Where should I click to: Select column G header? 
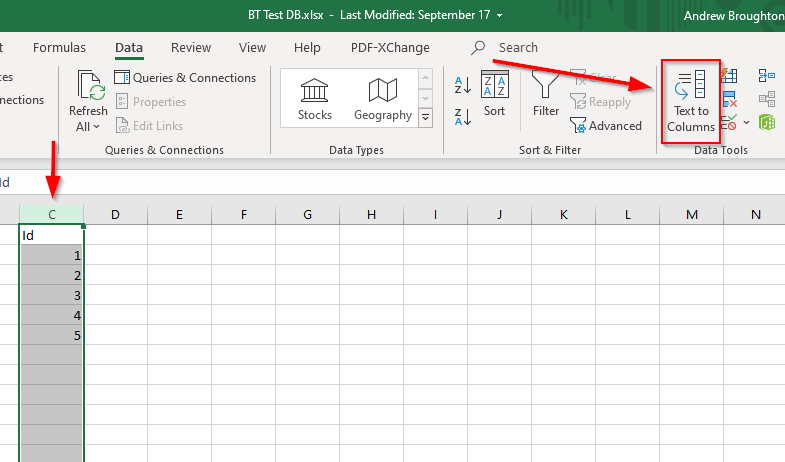(308, 215)
